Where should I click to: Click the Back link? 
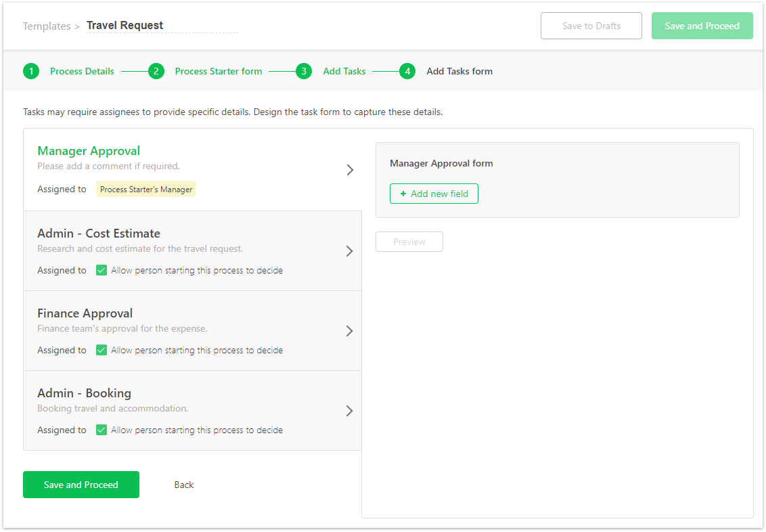[x=183, y=485]
